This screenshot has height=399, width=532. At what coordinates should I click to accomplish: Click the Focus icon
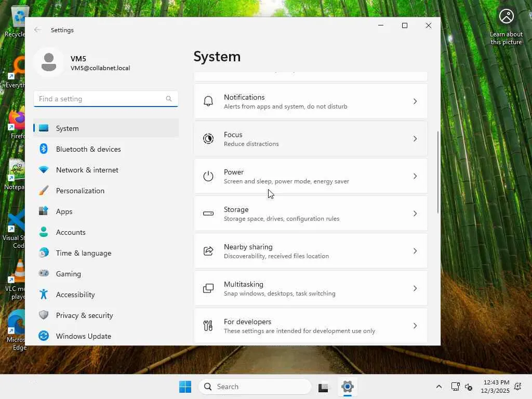208,139
